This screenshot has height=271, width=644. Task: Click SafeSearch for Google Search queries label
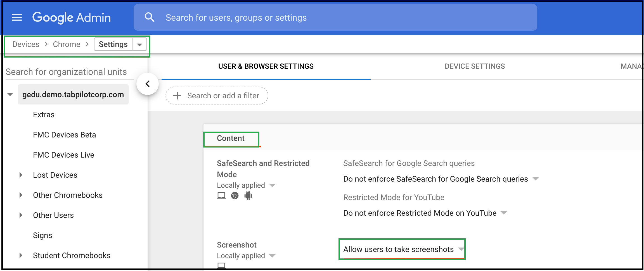coord(409,163)
